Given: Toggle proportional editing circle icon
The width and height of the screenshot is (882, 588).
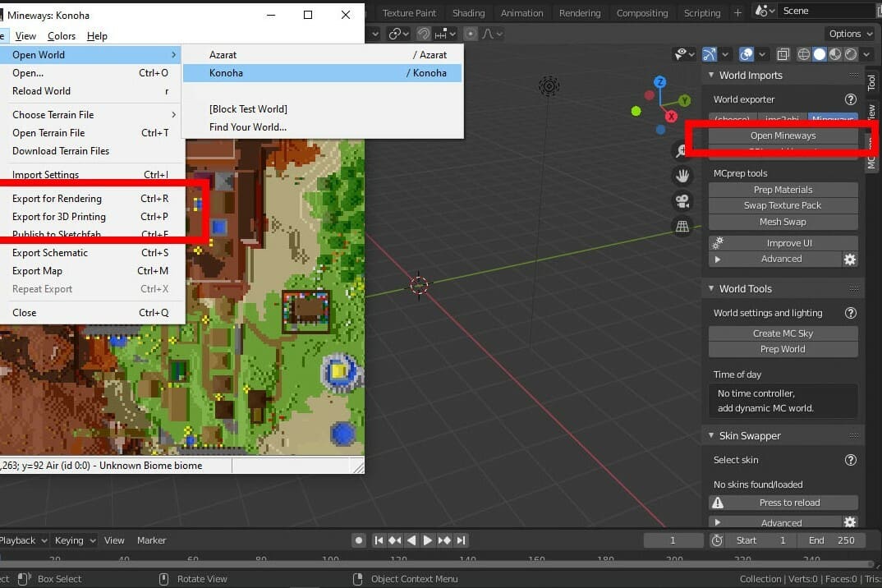Looking at the screenshot, I should tap(471, 34).
